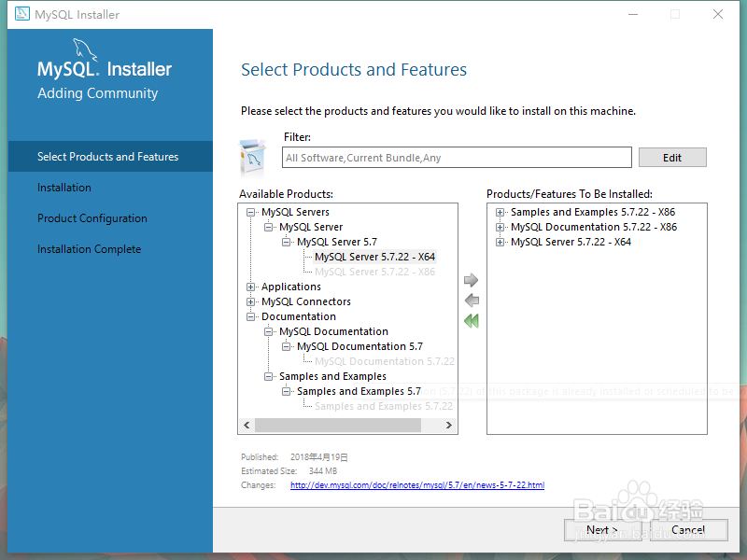Collapse the MySQL Server 5.7 node

point(286,242)
